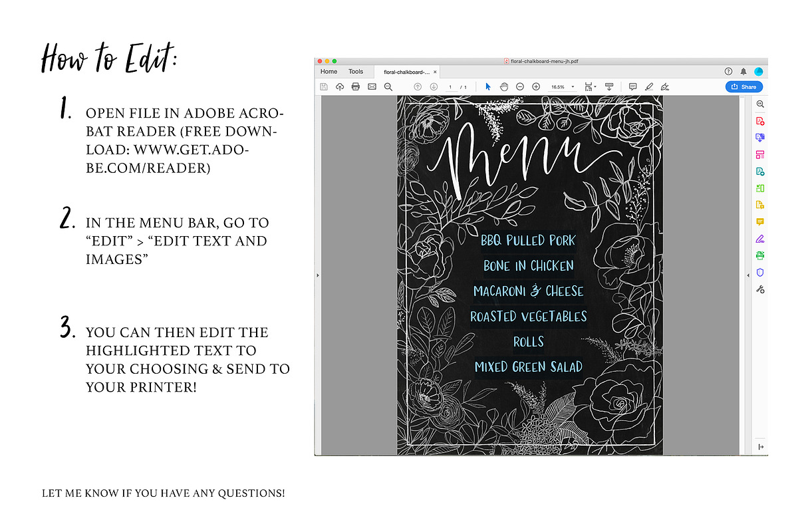
Task: Open More Tools wrench icon
Action: point(760,289)
